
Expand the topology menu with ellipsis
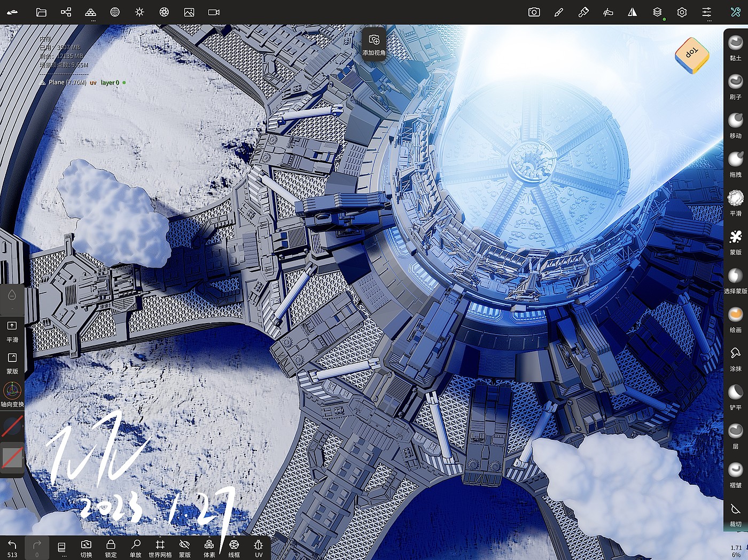[91, 13]
